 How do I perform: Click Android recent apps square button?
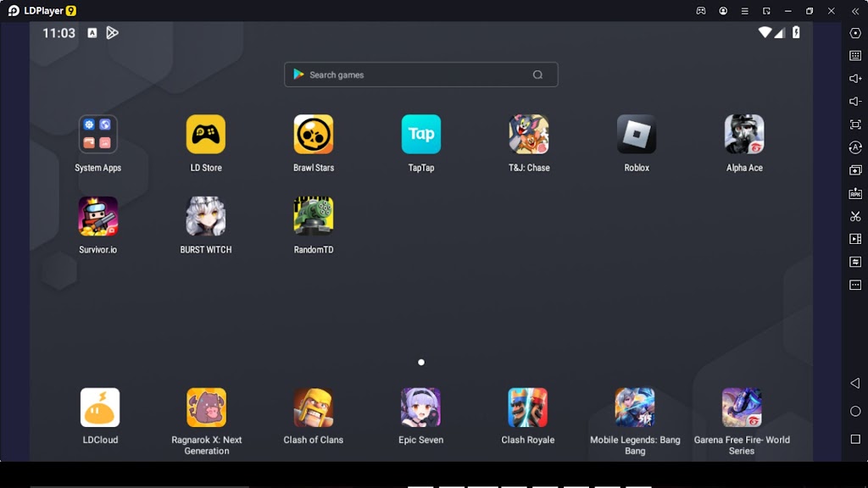[855, 439]
